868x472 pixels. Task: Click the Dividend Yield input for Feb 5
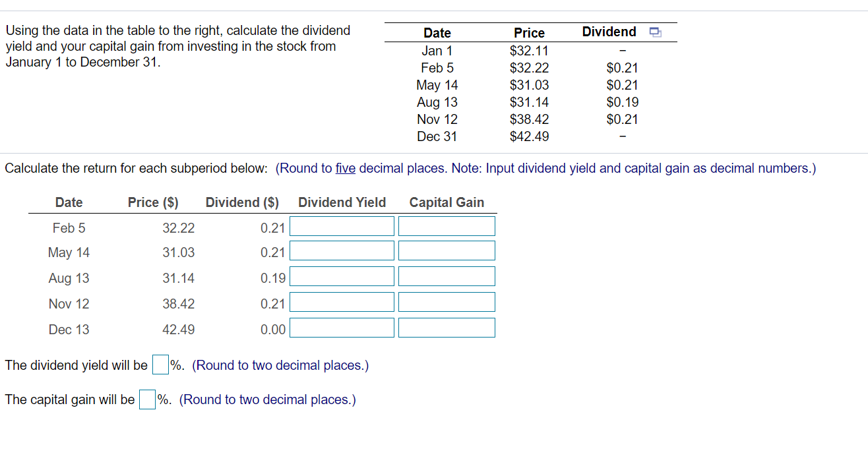tap(342, 225)
